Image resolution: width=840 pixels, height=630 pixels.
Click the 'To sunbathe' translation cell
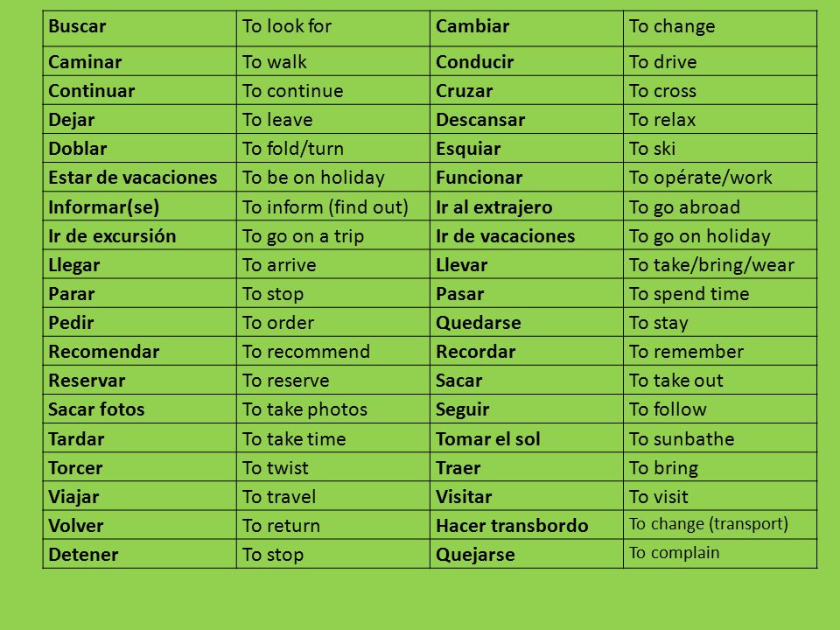pos(720,437)
